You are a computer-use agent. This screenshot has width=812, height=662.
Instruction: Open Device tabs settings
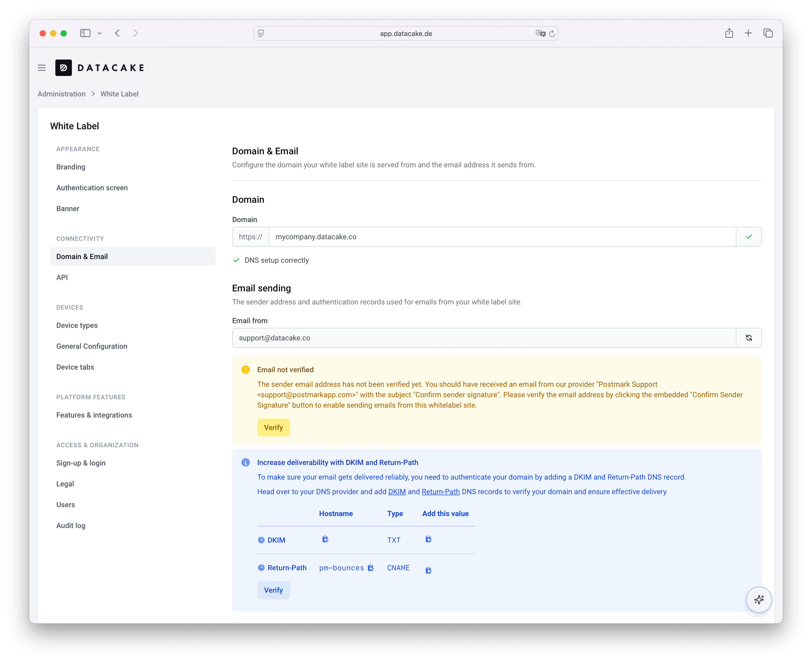[75, 367]
